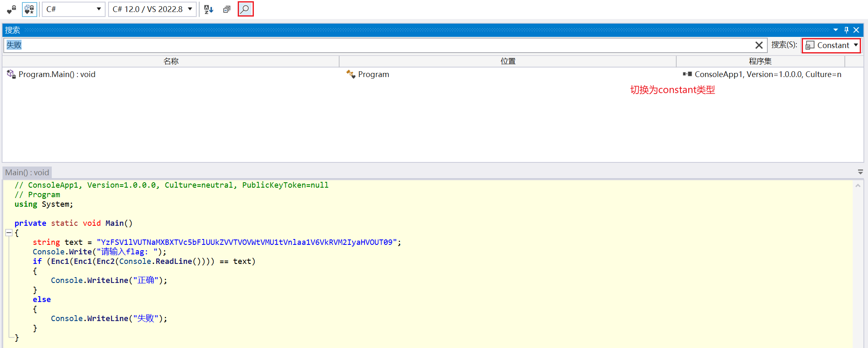Click the method icon next to Program.Main()
Image resolution: width=868 pixels, height=348 pixels.
click(11, 74)
